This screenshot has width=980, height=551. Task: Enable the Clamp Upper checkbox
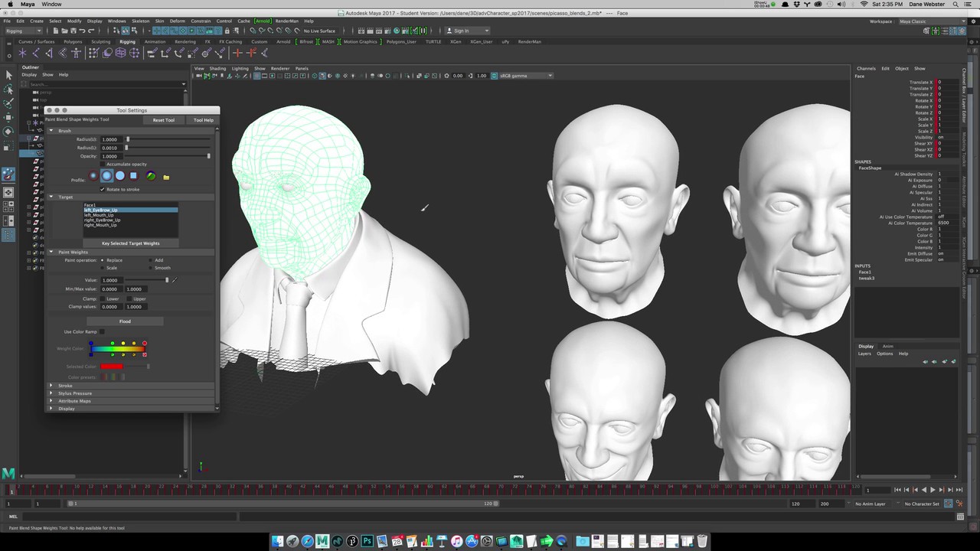point(129,298)
